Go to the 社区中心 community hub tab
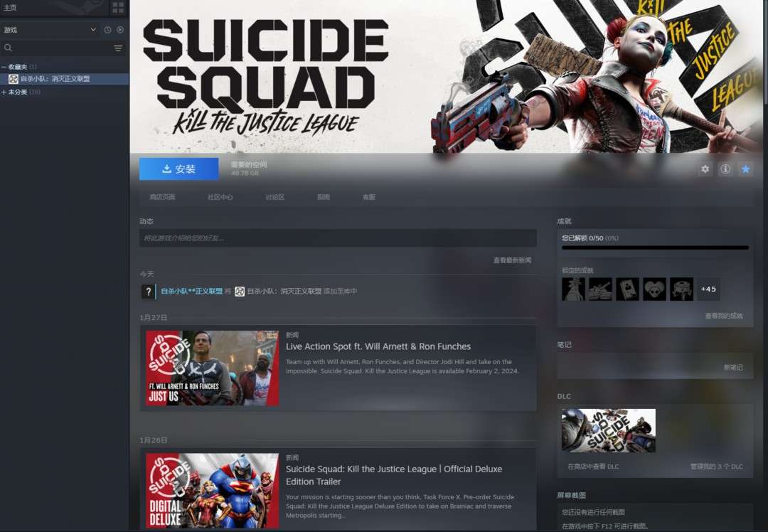768x532 pixels. [x=220, y=197]
